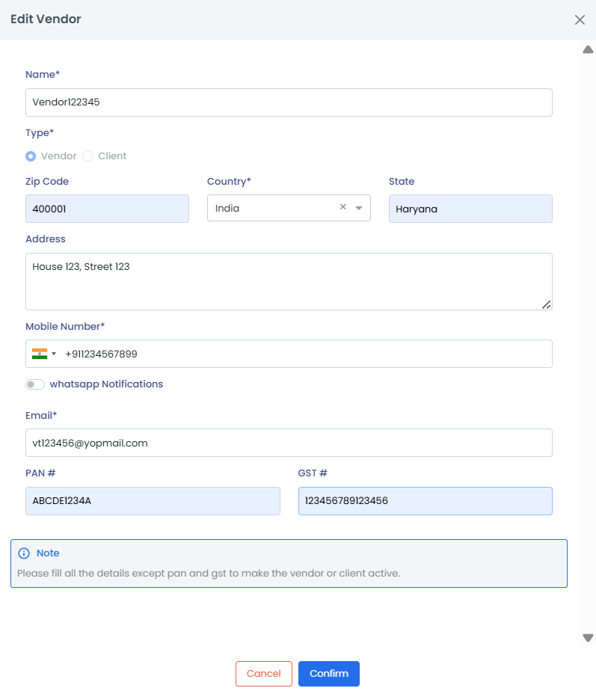Click the India flag icon

40,353
